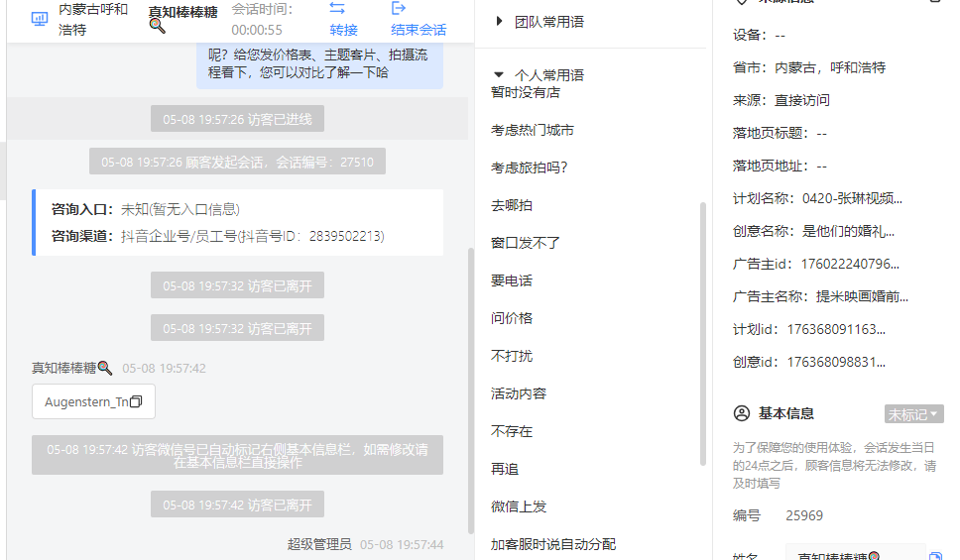This screenshot has width=960, height=560.
Task: Click the 超级管理员 sender label
Action: click(x=319, y=544)
